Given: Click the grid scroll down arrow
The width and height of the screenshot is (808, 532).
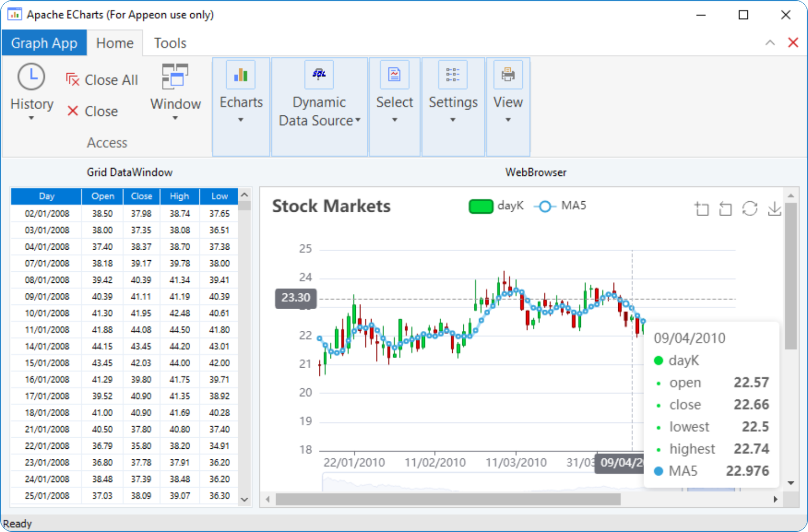Looking at the screenshot, I should click(245, 499).
